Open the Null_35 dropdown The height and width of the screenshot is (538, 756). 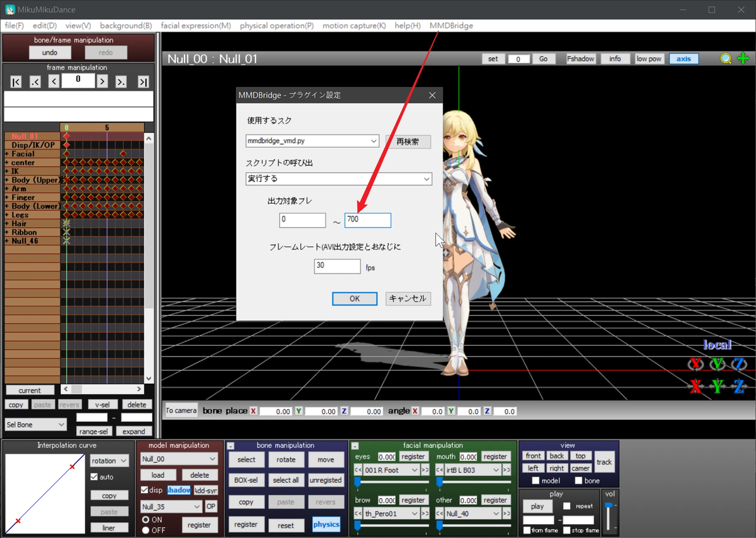point(171,507)
